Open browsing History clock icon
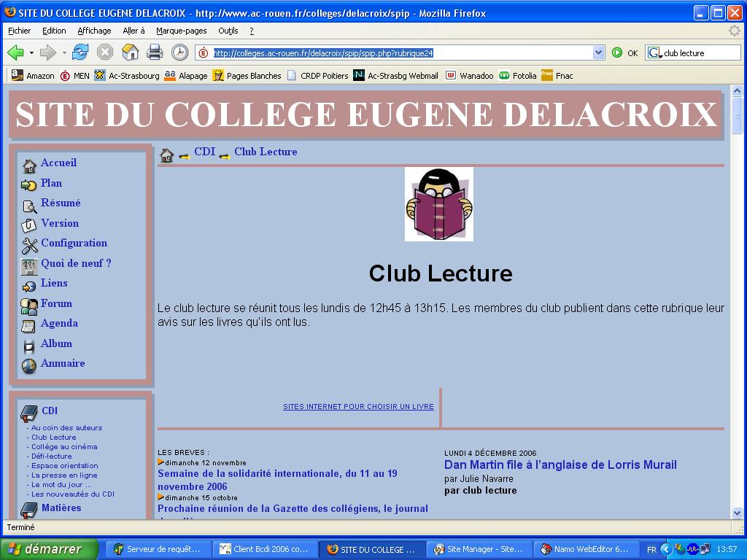Viewport: 747px width, 560px height. pos(179,52)
